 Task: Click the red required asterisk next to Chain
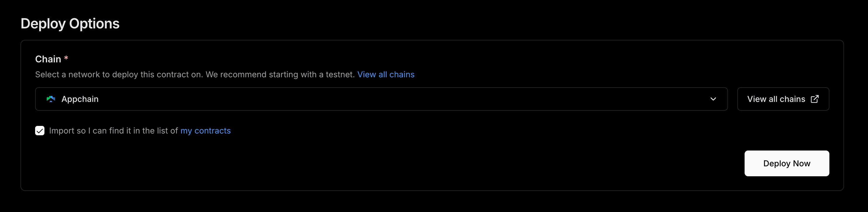tap(66, 58)
